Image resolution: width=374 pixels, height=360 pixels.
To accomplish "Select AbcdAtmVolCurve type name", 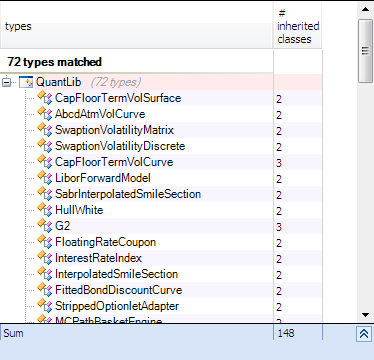I will (100, 114).
